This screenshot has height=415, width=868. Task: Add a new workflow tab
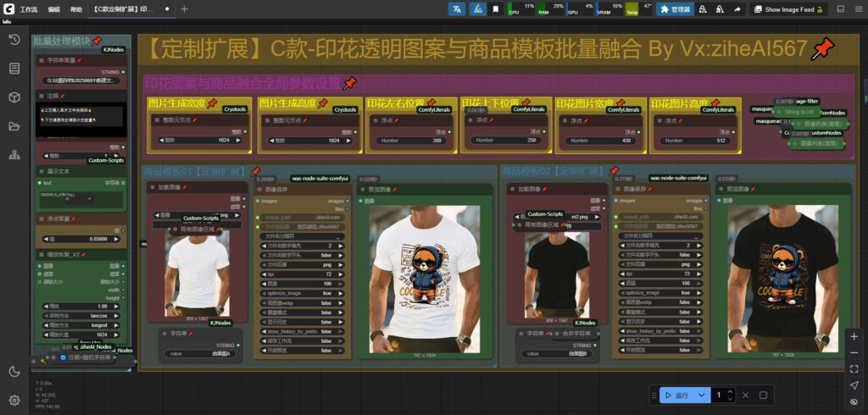point(184,9)
